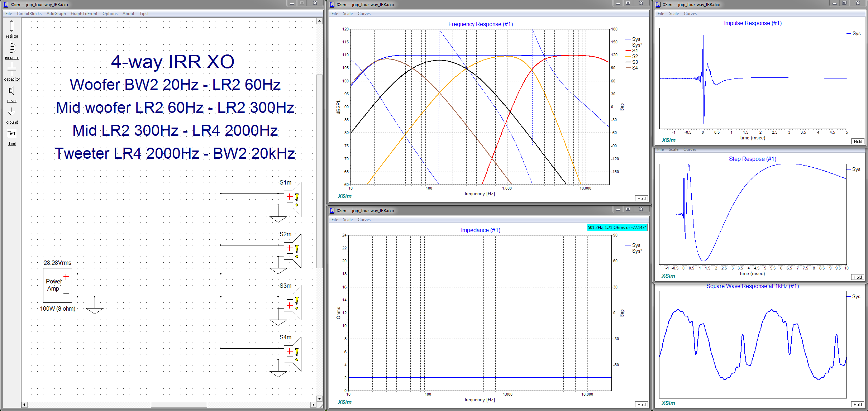The image size is (868, 411).
Task: Open the CircuitBlocks menu
Action: 29,14
